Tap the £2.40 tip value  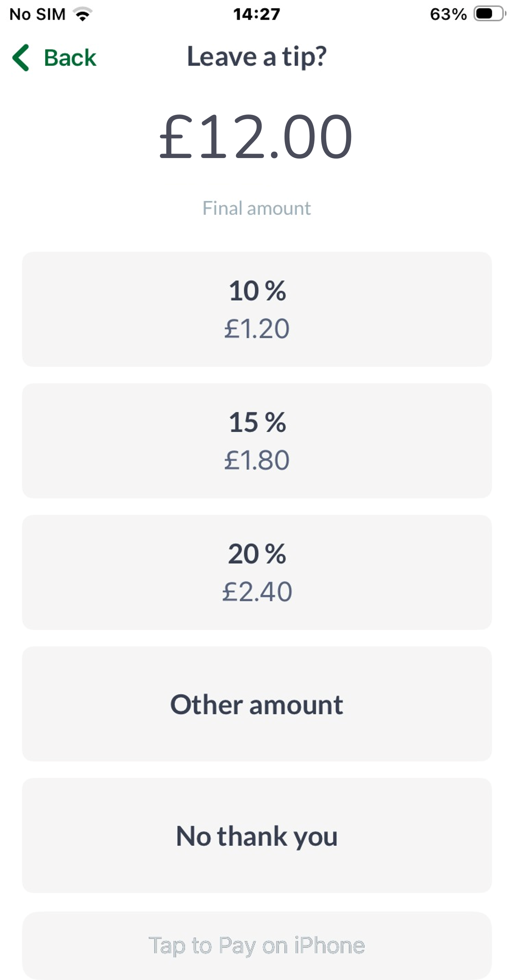click(257, 591)
